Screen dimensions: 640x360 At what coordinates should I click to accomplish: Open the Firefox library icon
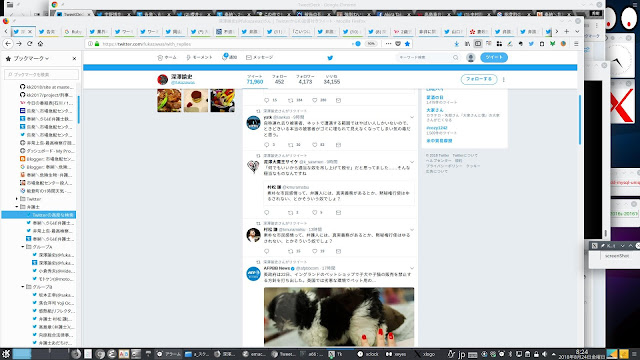467,44
